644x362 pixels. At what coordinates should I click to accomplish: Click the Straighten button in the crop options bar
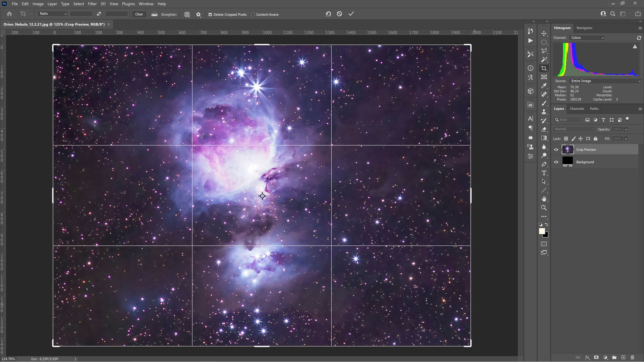[164, 14]
